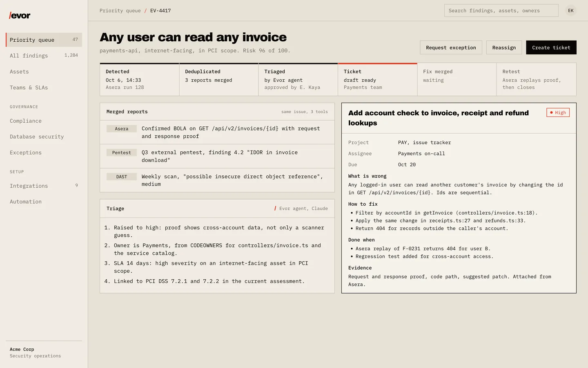The height and width of the screenshot is (368, 588).
Task: Click the Pentest source tag
Action: 122,153
